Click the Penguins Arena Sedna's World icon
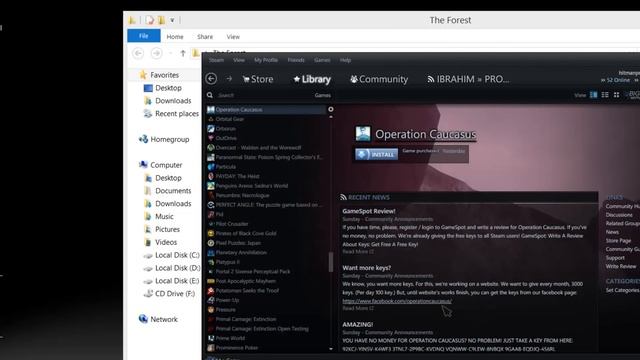This screenshot has height=360, width=640. [211, 186]
